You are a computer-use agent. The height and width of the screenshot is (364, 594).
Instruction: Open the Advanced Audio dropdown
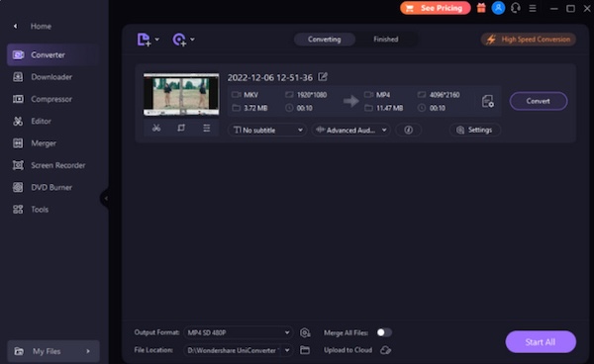click(351, 131)
